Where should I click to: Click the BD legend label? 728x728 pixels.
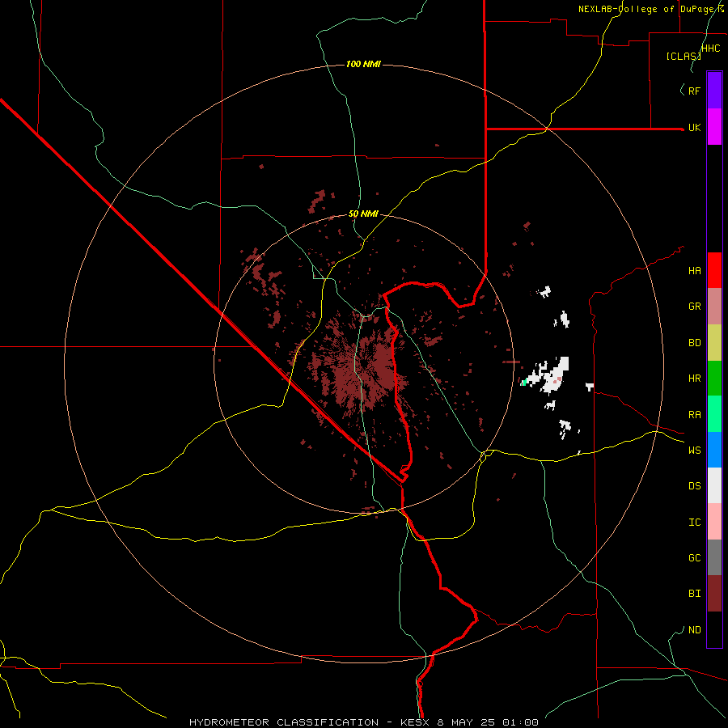pyautogui.click(x=694, y=343)
